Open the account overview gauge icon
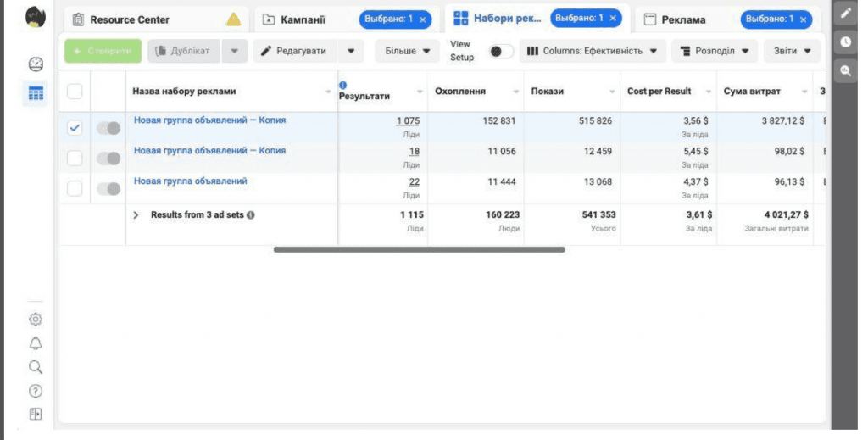Screen dimensions: 868x440 (x=36, y=64)
